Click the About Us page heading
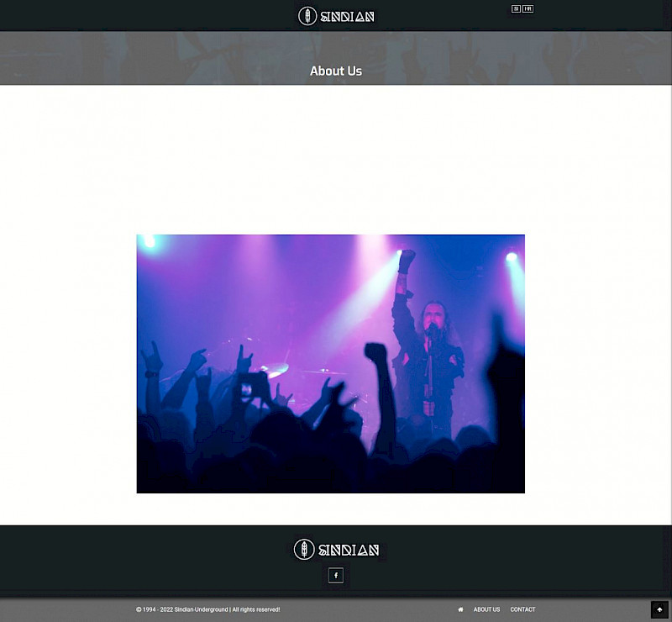Image resolution: width=672 pixels, height=622 pixels. point(336,71)
